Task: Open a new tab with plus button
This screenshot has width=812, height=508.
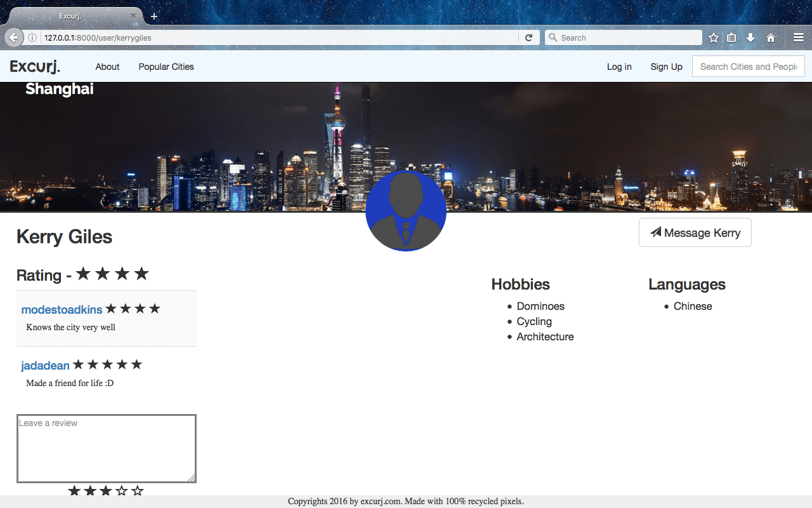Action: pos(154,17)
